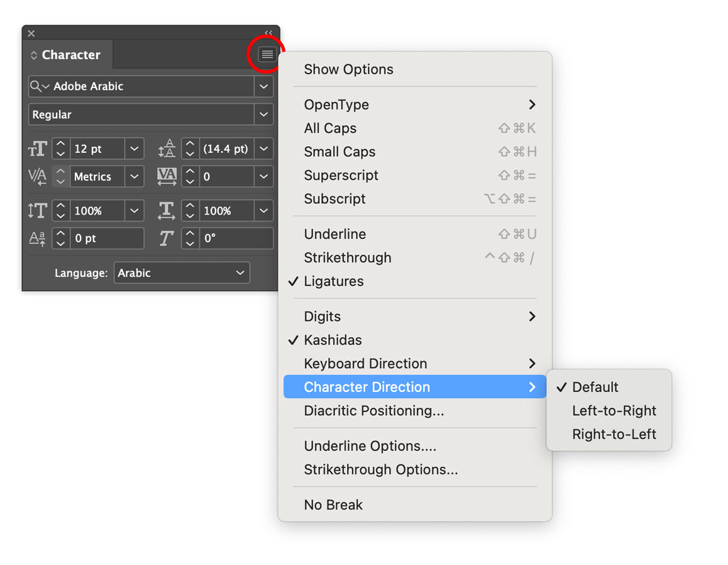Image resolution: width=728 pixels, height=565 pixels.
Task: Click the kerning icon
Action: coord(37,176)
